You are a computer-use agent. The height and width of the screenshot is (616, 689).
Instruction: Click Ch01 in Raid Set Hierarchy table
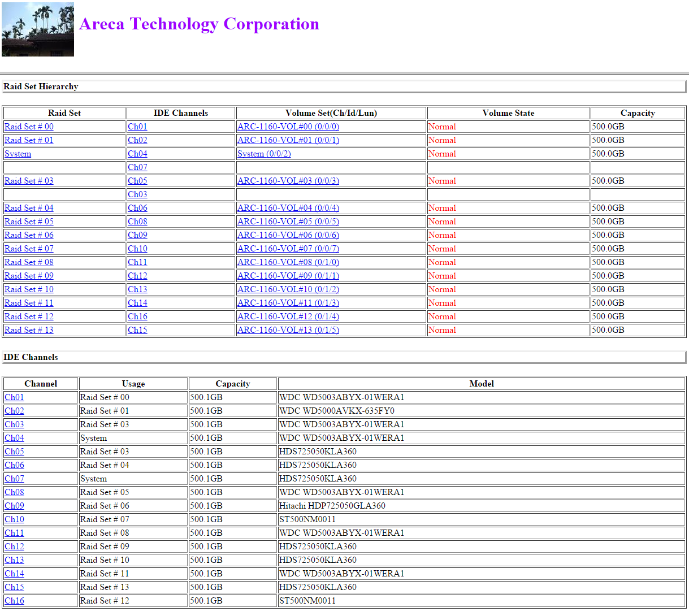point(137,127)
